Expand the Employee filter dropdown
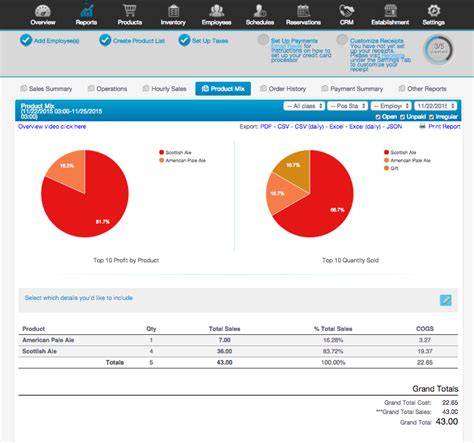The height and width of the screenshot is (443, 474). [391, 106]
